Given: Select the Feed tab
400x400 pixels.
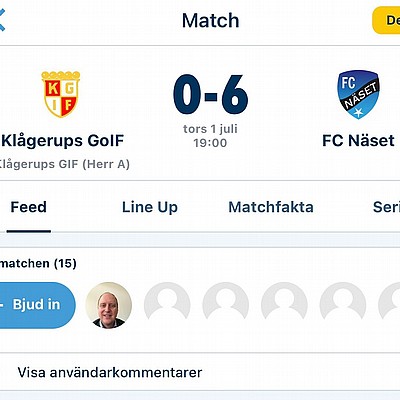Looking at the screenshot, I should [29, 207].
